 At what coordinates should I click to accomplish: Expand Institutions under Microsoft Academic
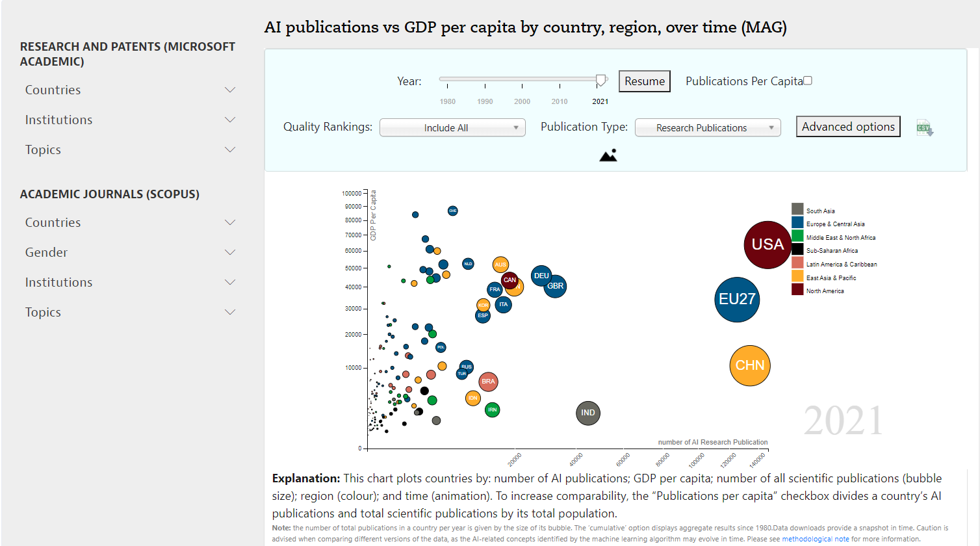tap(130, 120)
